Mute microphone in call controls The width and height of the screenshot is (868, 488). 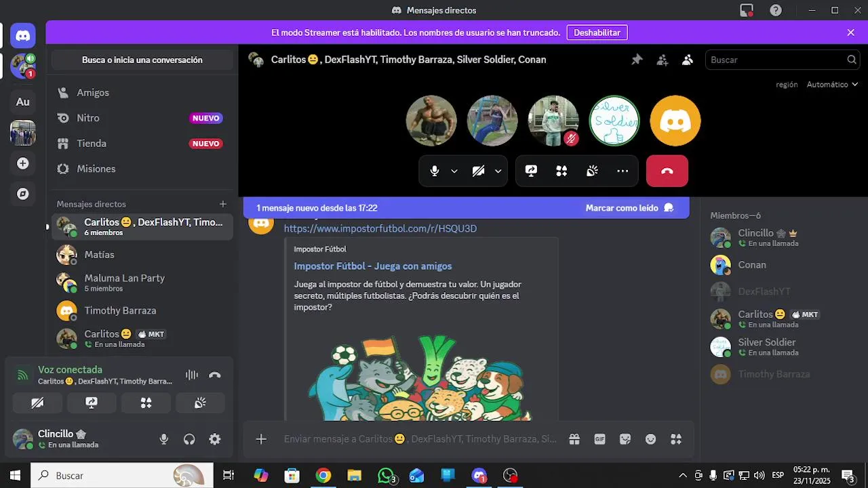(x=435, y=171)
